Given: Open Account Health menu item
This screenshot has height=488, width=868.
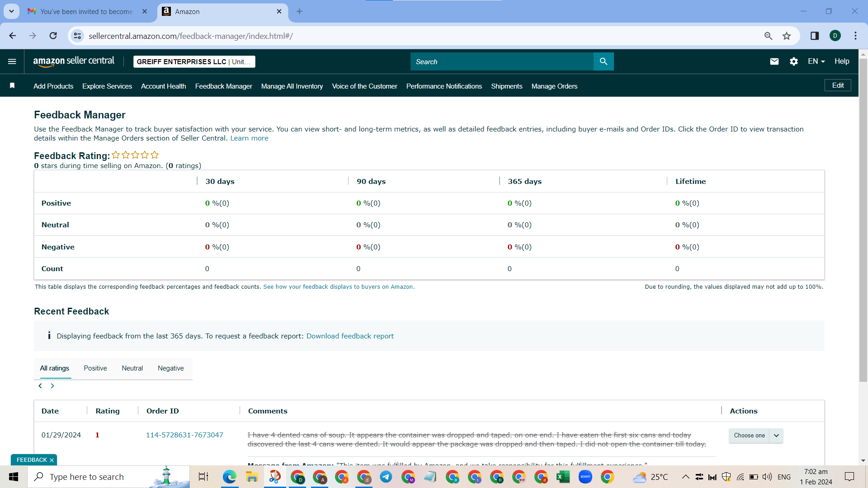Looking at the screenshot, I should pos(163,86).
